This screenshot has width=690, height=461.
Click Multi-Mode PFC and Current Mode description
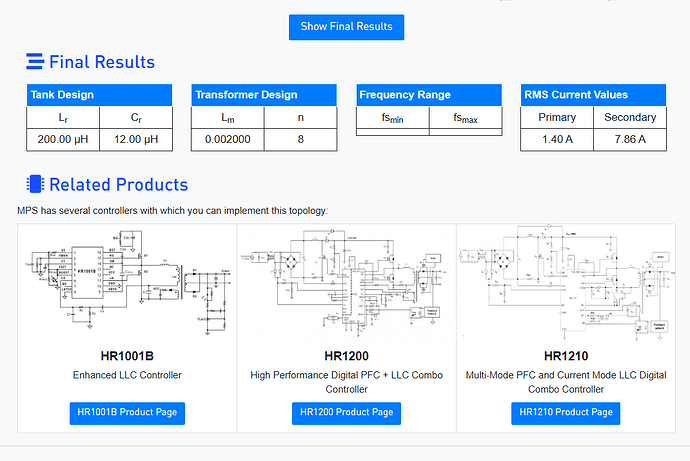click(x=565, y=382)
